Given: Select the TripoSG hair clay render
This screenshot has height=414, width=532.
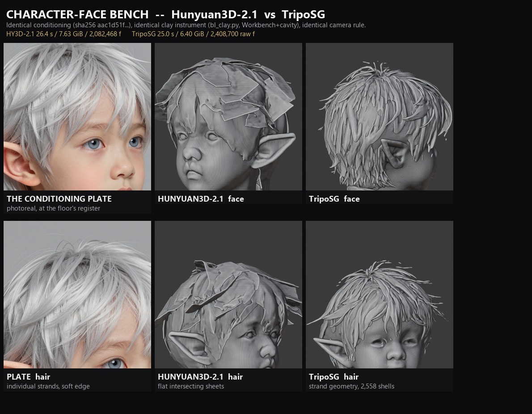Looking at the screenshot, I should (379, 295).
